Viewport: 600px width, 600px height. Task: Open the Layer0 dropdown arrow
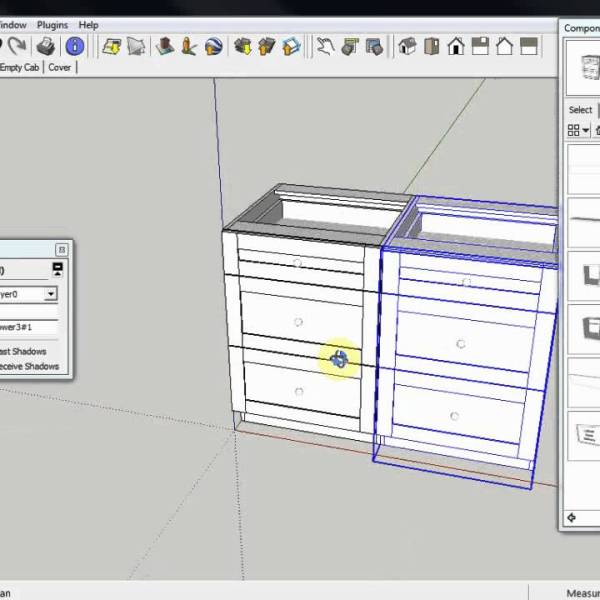click(51, 294)
